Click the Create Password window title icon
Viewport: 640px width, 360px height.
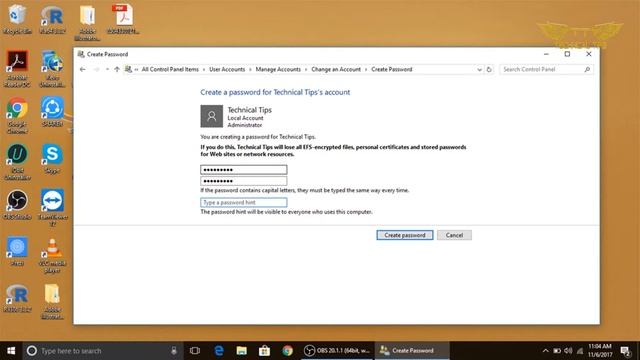81,54
